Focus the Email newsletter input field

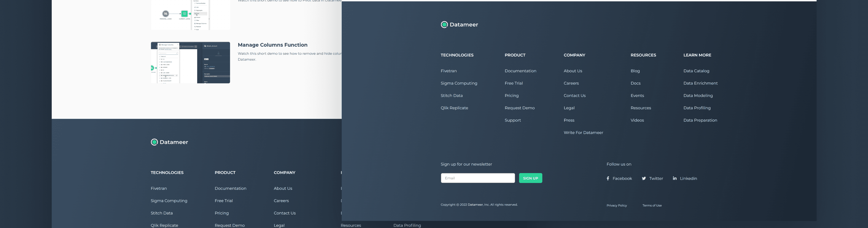pos(477,178)
